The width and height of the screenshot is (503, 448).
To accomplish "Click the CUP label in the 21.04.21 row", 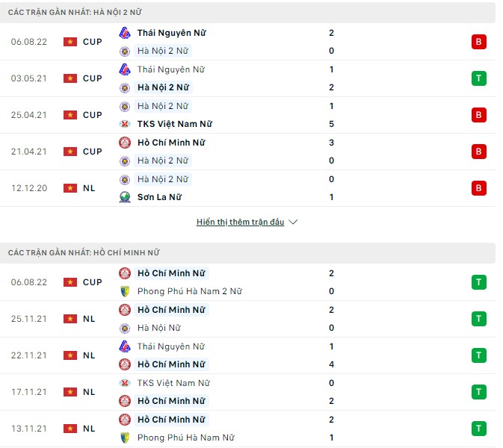I will click(92, 152).
